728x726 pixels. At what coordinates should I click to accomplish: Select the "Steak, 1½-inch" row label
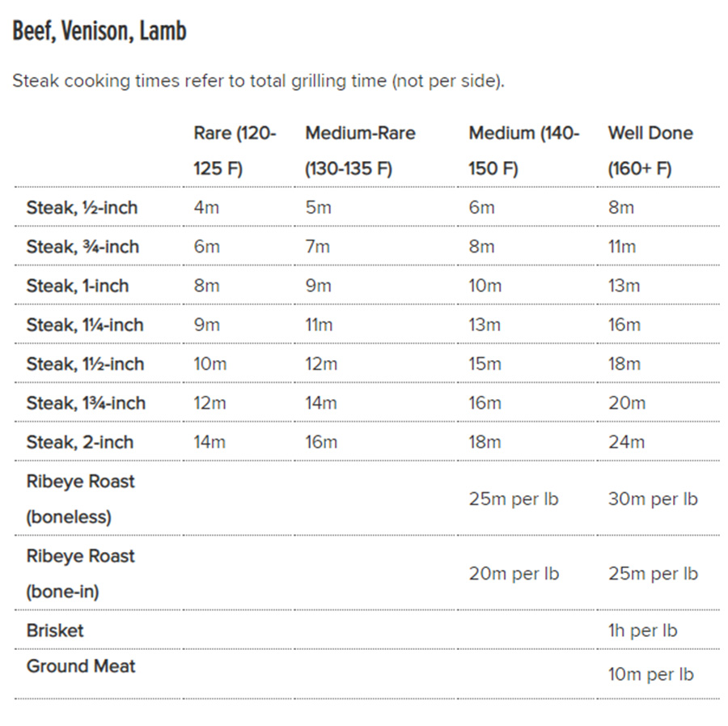coord(85,364)
